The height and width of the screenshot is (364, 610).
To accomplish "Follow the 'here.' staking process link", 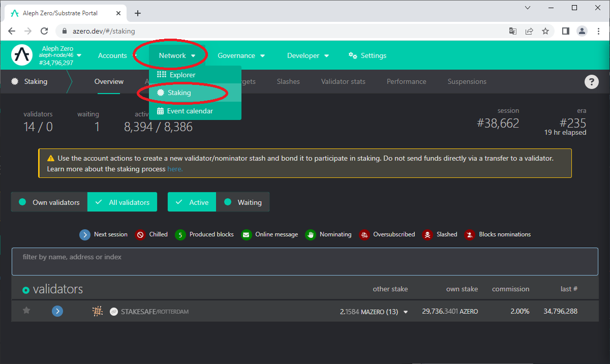I will coord(175,169).
